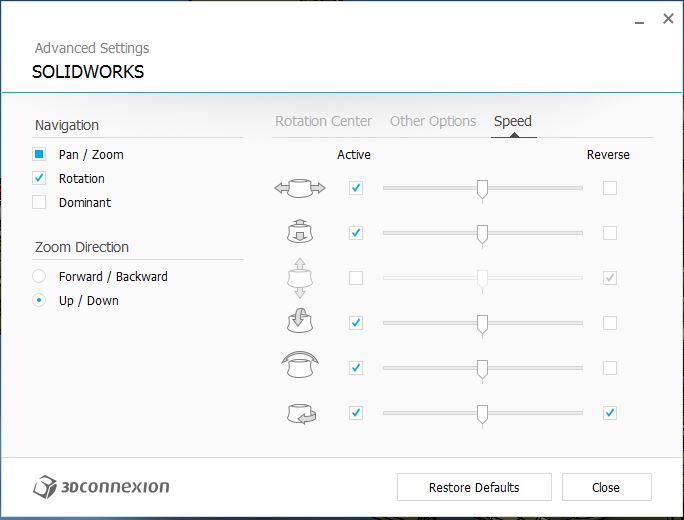
Task: Enable Reverse for the roll axis
Action: (x=610, y=368)
